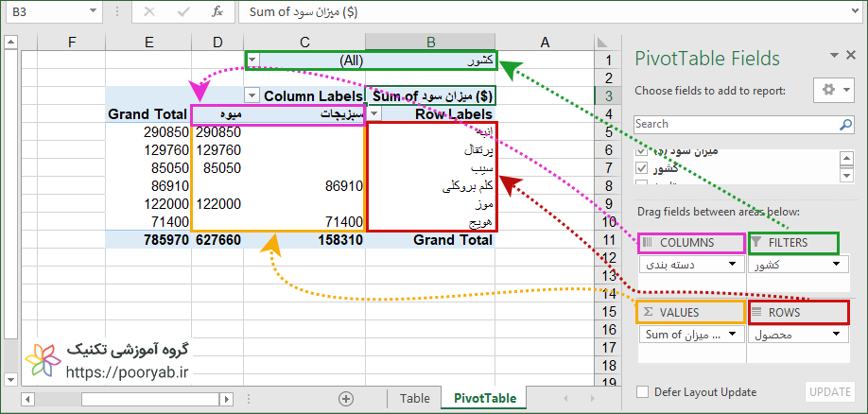Select row 15 header
The image size is (868, 414).
click(x=608, y=312)
